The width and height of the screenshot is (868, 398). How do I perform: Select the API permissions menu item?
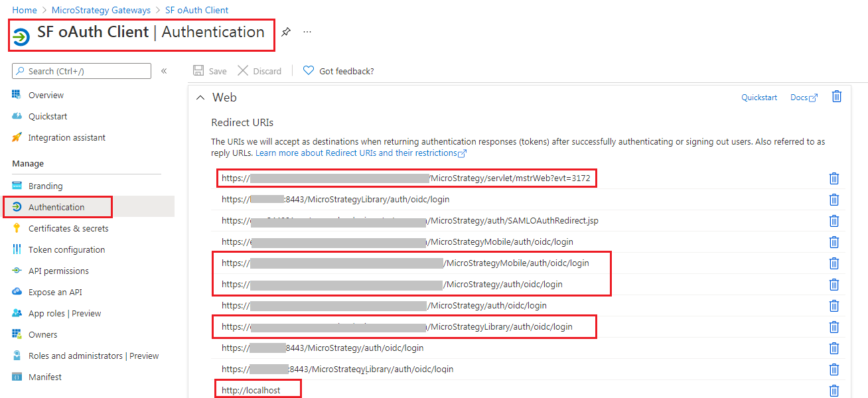(x=58, y=271)
